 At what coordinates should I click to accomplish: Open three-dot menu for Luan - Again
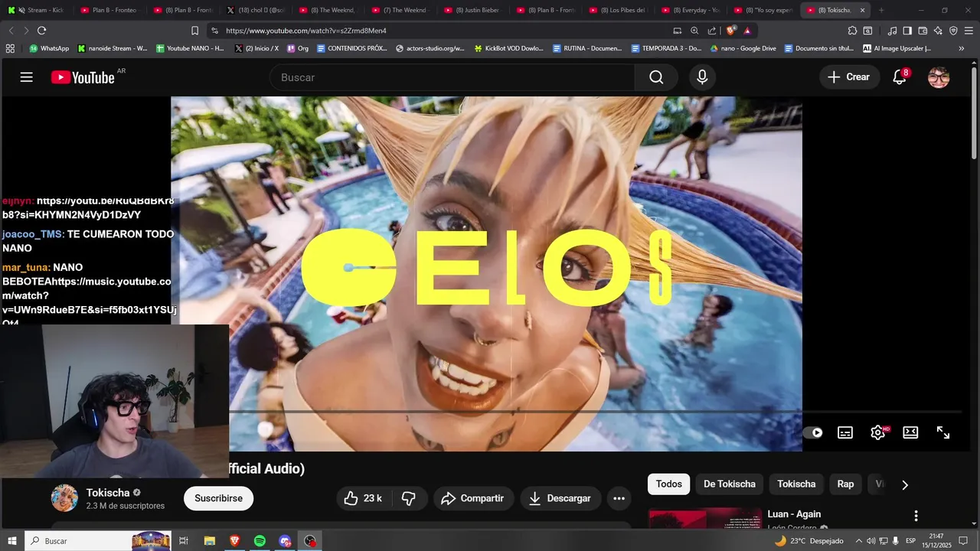916,516
